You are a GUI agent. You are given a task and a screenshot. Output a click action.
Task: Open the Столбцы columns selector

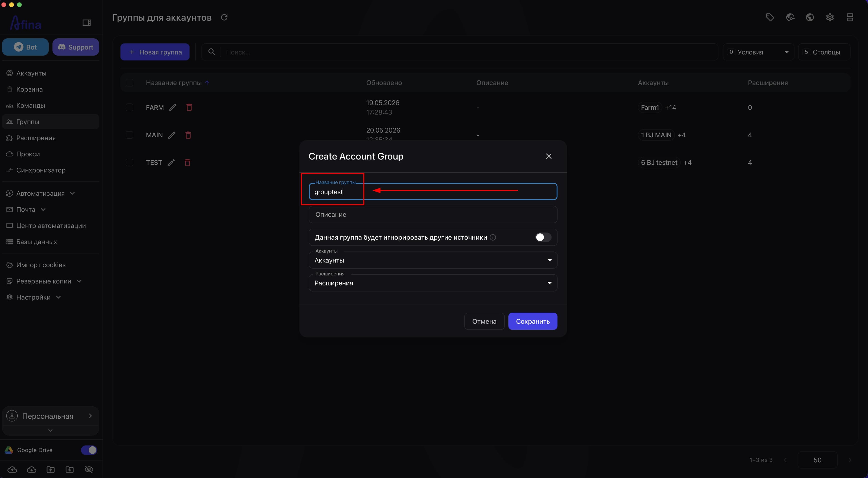coord(824,52)
